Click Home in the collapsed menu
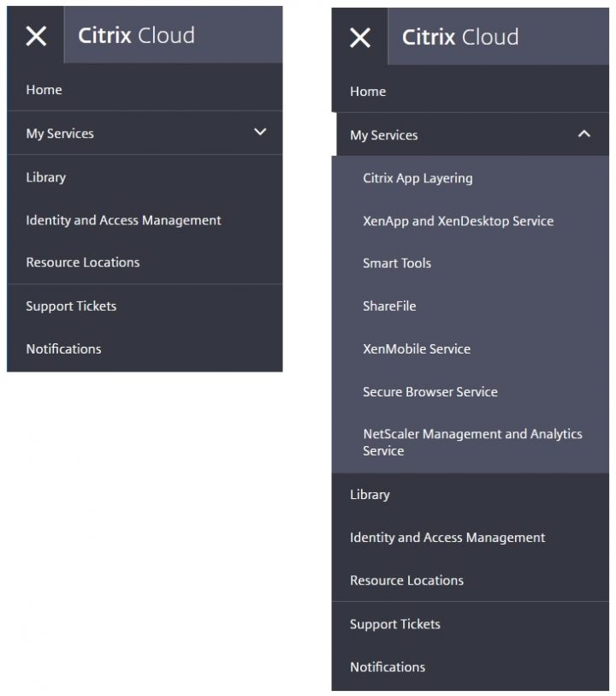 [44, 90]
